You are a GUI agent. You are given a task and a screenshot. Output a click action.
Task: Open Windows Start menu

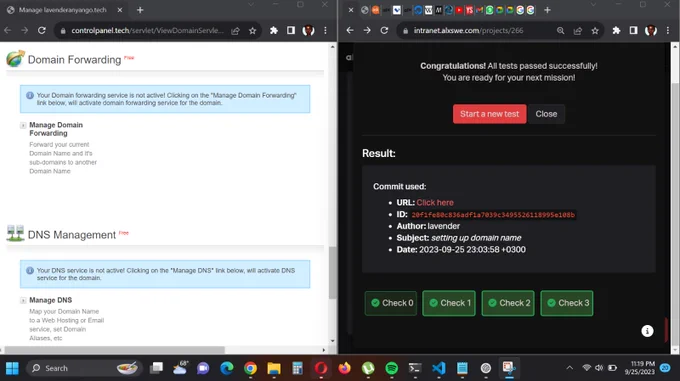coord(12,368)
